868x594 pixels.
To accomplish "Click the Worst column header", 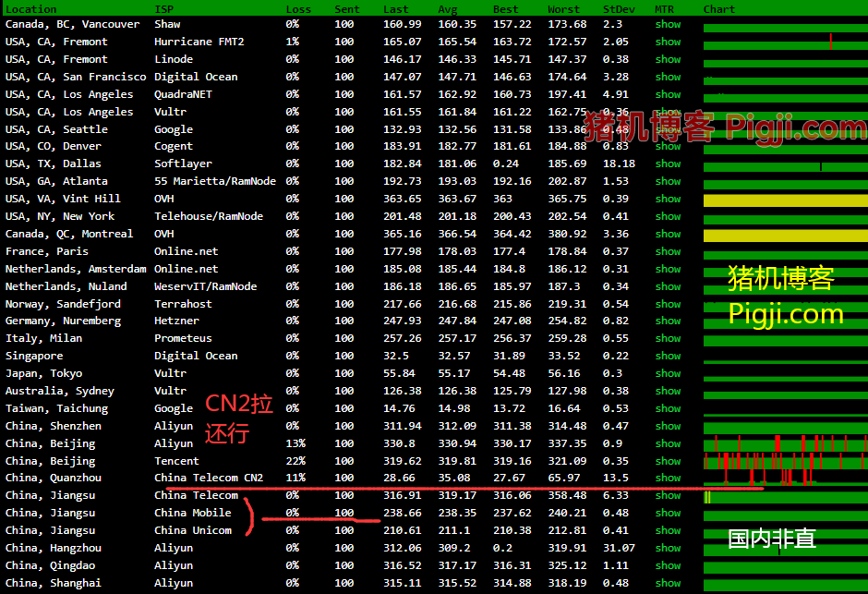I will point(563,9).
